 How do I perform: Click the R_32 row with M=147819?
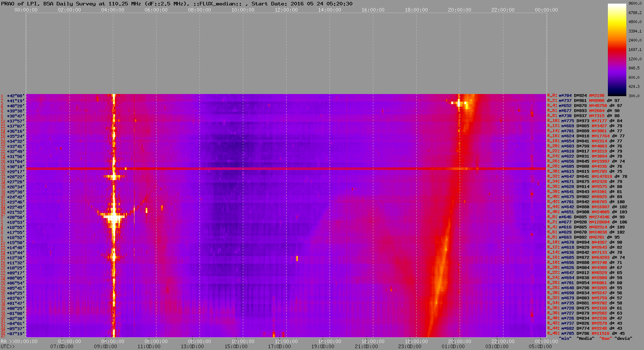click(587, 177)
